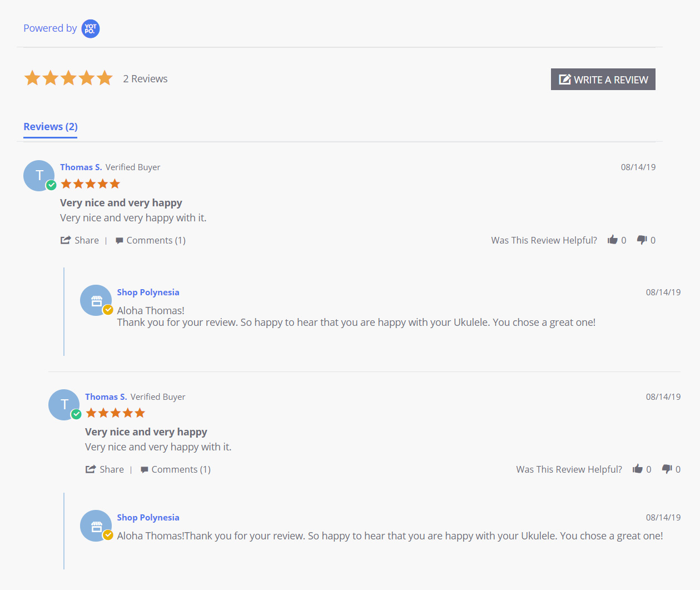This screenshot has width=700, height=590.
Task: Click thumbs up on first Thomas S. review
Action: [x=613, y=240]
